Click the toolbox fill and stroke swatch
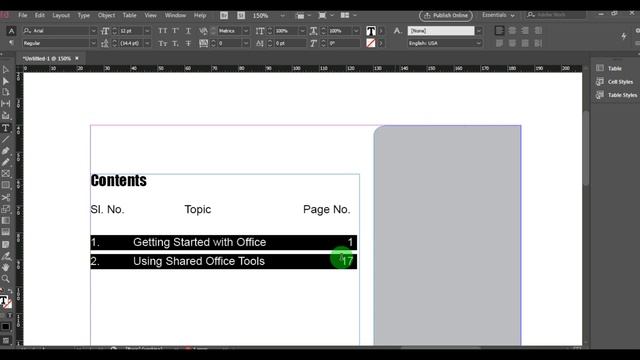 coord(5,302)
